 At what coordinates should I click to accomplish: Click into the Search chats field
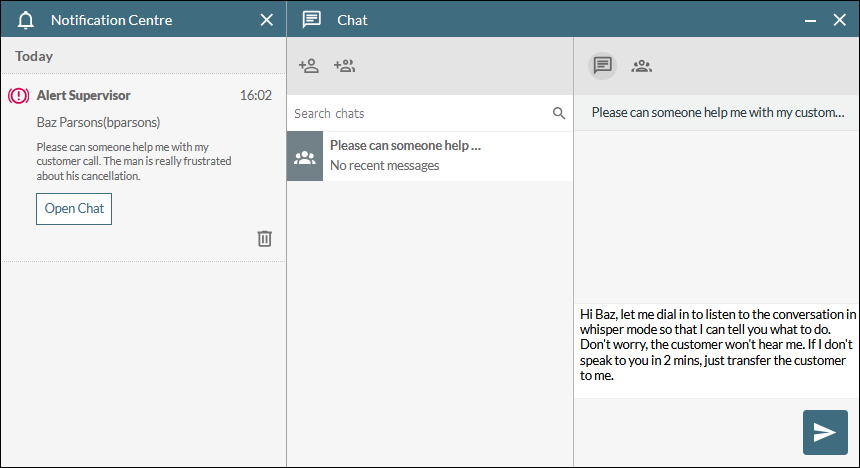(418, 114)
